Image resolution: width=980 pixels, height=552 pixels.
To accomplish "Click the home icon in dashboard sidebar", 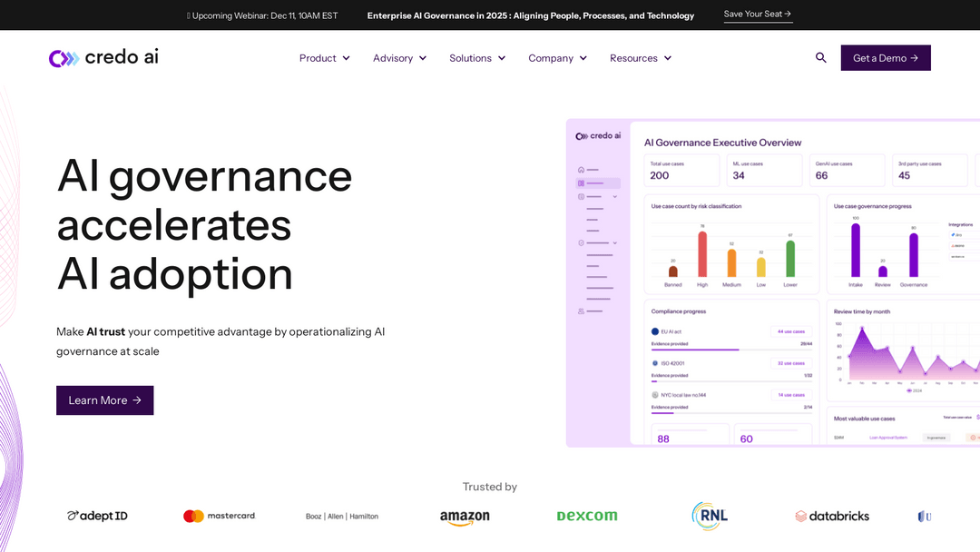I will (582, 170).
